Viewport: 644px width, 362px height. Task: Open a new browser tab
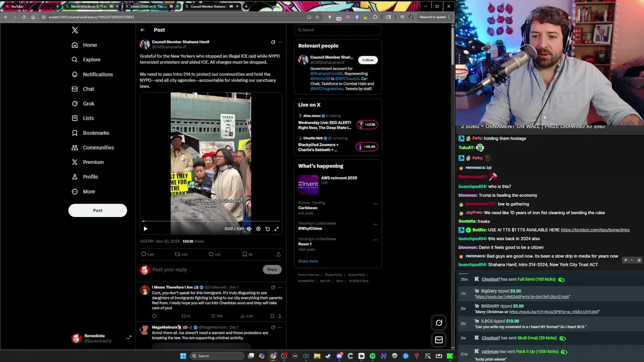point(246,7)
